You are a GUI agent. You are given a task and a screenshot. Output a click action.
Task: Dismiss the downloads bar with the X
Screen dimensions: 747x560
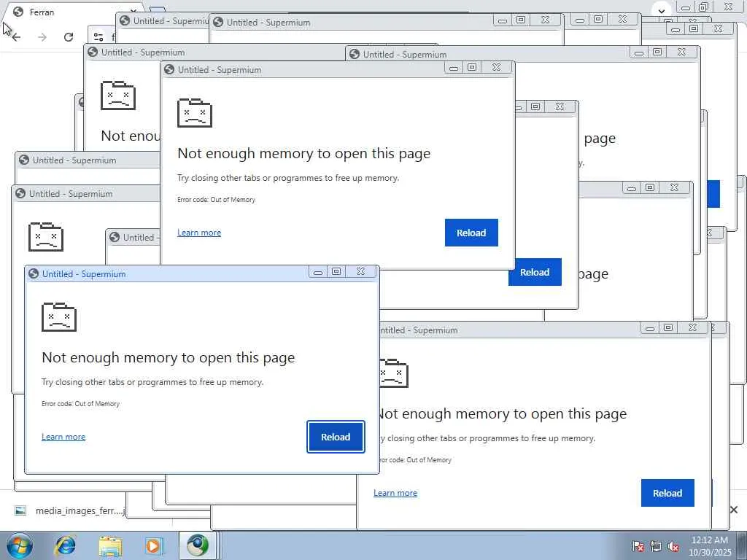pos(734,510)
